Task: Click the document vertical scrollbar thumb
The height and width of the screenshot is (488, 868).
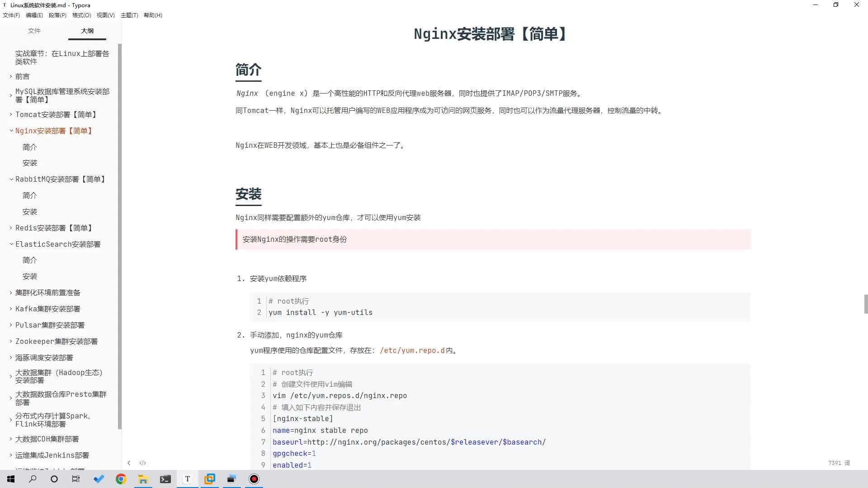Action: point(866,304)
